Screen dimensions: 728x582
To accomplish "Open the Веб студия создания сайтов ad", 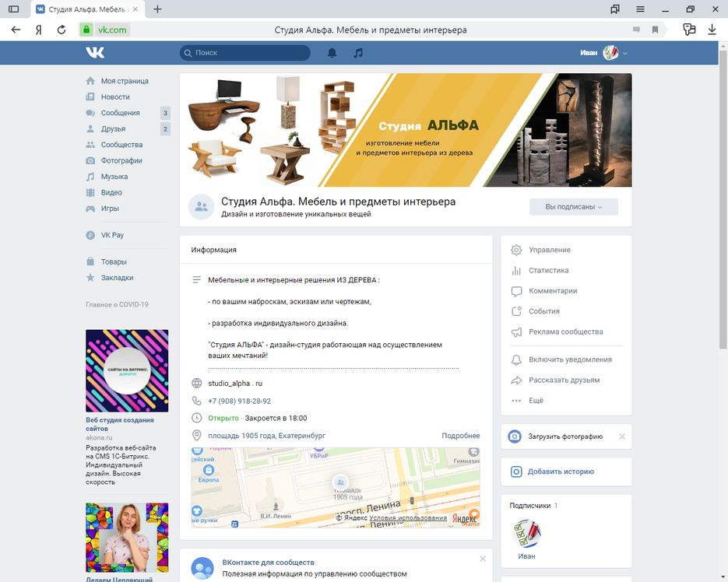I will 119,424.
